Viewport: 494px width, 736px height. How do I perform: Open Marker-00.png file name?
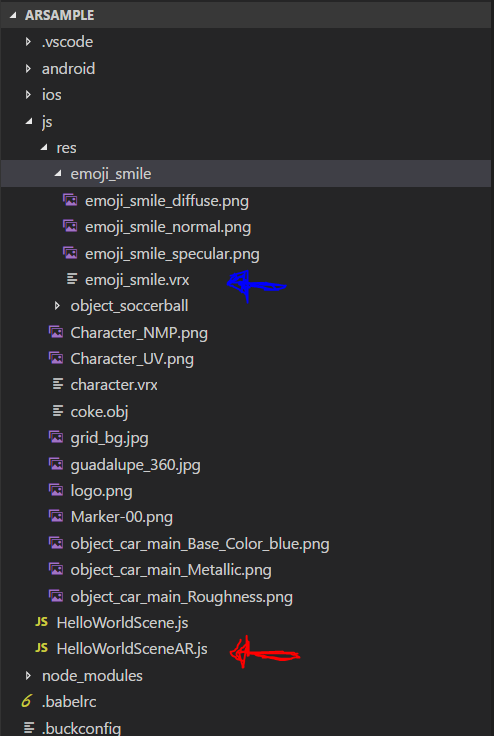point(122,517)
